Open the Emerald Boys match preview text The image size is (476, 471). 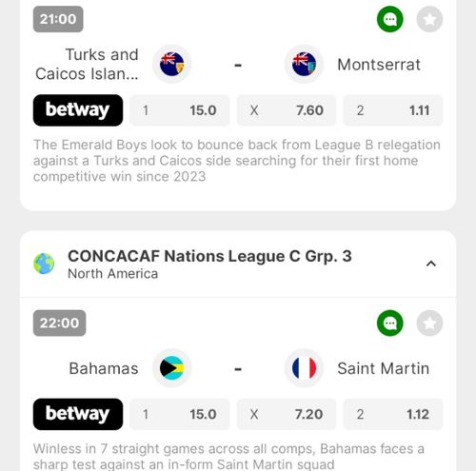(237, 161)
